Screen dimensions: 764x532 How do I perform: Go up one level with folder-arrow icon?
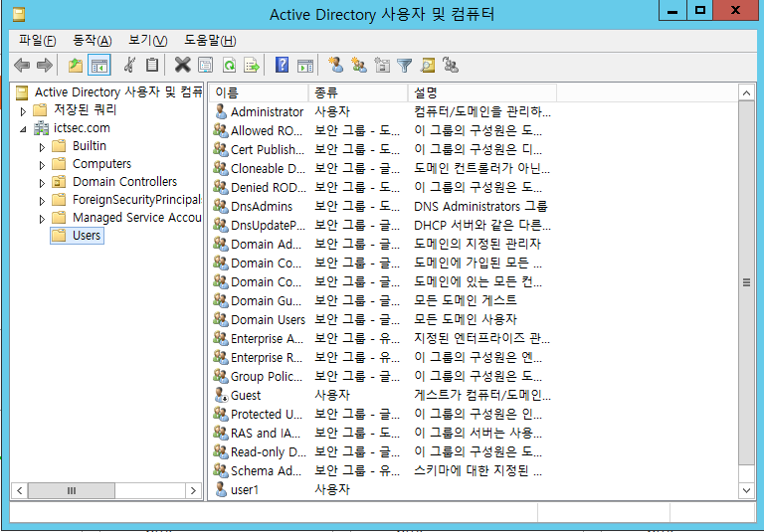[76, 65]
